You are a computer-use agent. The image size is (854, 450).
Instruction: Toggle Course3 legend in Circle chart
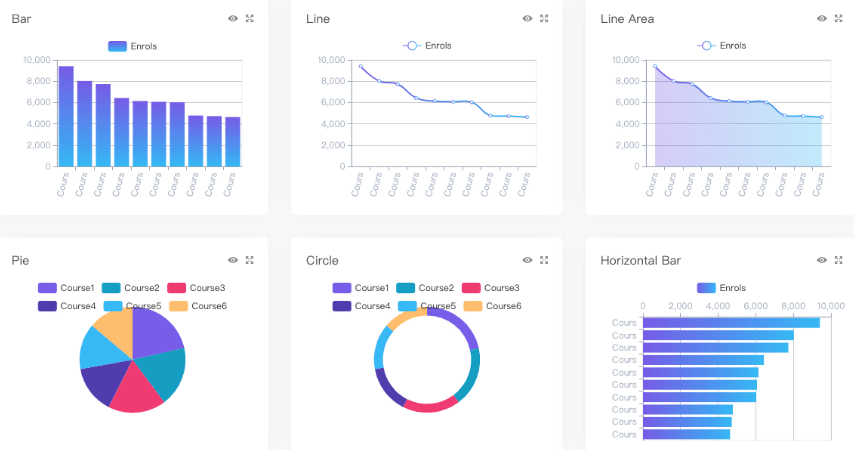[x=491, y=288]
